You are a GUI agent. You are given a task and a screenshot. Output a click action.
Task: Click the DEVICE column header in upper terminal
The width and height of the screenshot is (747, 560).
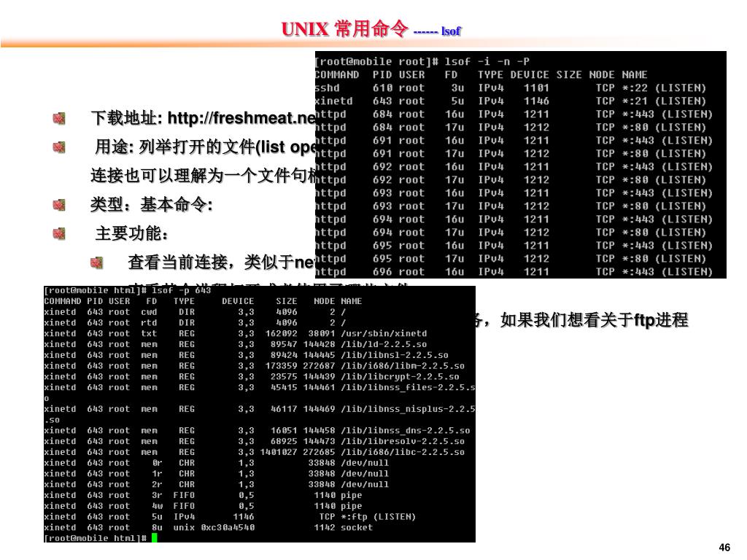(530, 75)
